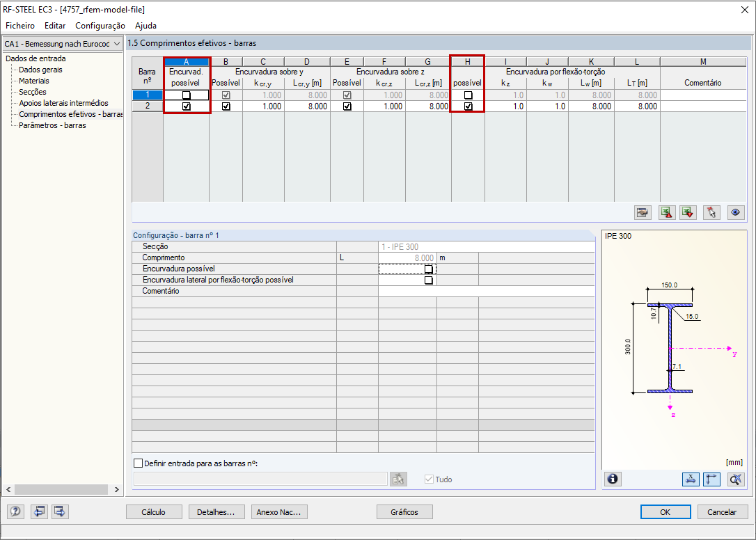This screenshot has height=540, width=756.
Task: Click comment cell for member 2
Action: [703, 106]
